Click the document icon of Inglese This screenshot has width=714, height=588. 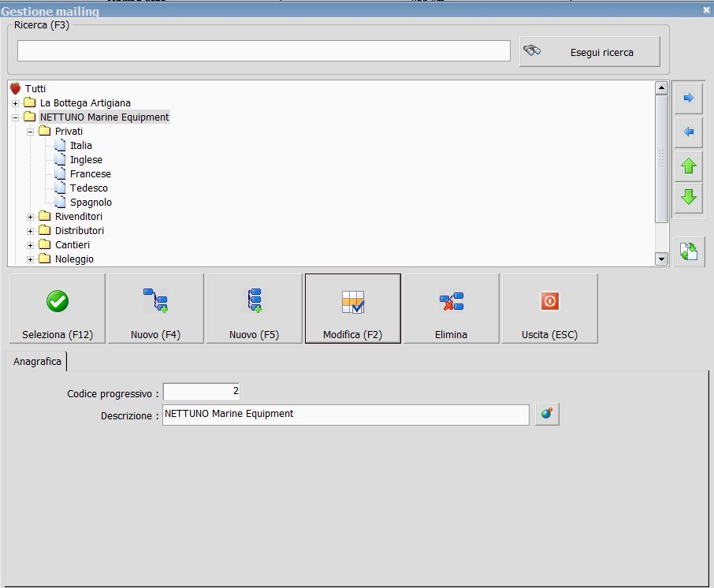60,159
